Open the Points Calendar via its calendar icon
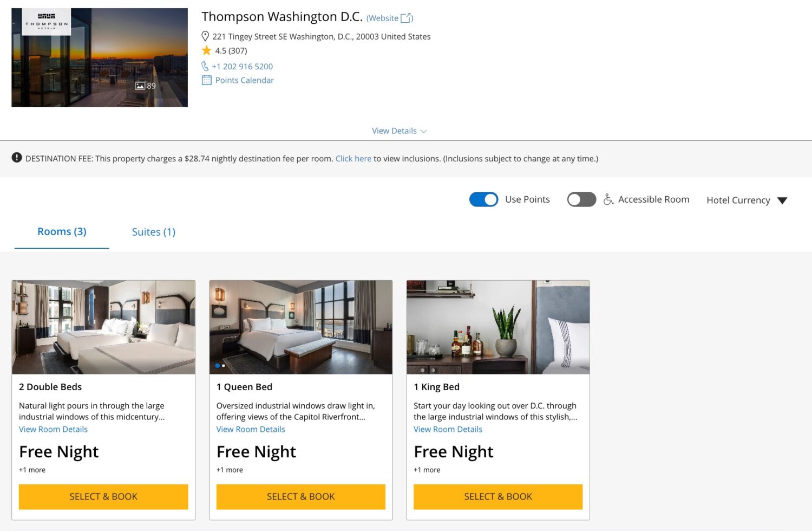The height and width of the screenshot is (531, 812). (x=206, y=80)
